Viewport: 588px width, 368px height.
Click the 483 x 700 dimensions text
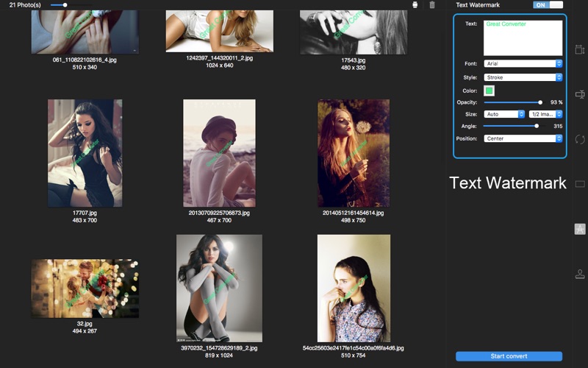[x=85, y=220]
